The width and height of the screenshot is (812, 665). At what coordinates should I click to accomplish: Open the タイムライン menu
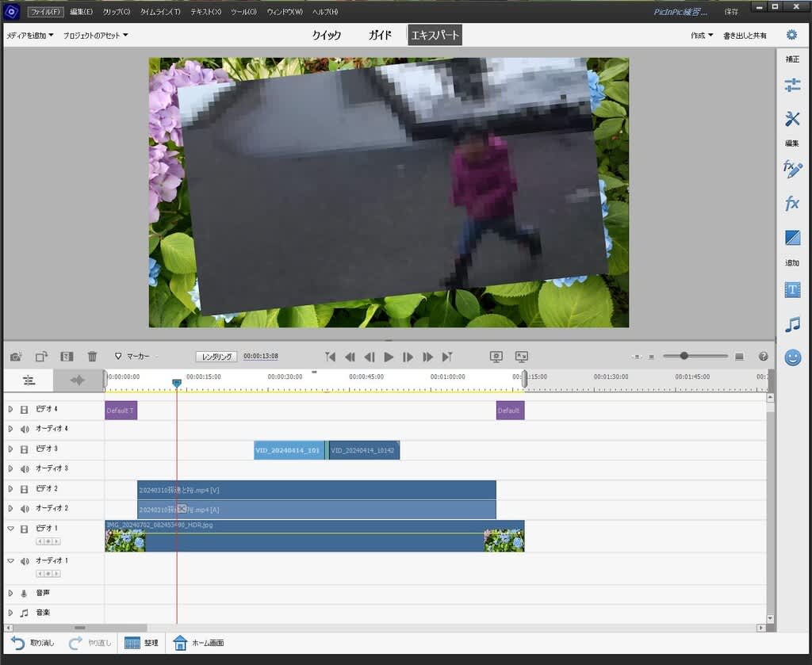(159, 12)
